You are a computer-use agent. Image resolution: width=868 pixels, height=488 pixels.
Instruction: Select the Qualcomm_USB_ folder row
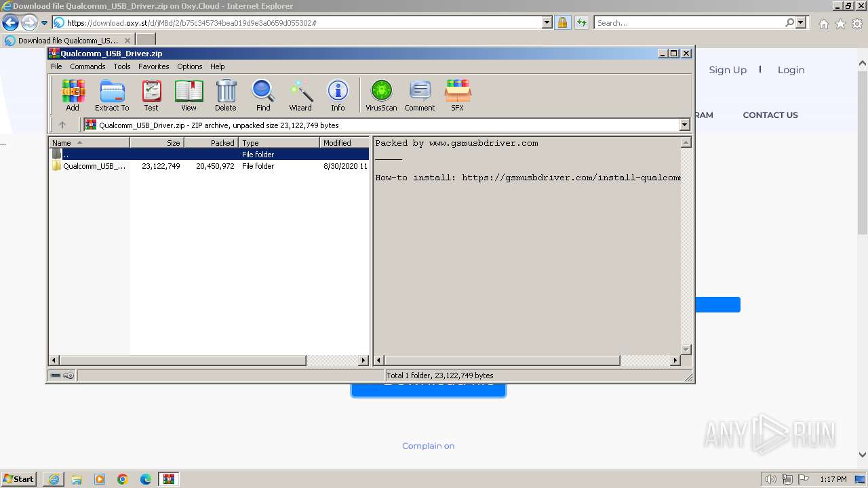[x=209, y=166]
